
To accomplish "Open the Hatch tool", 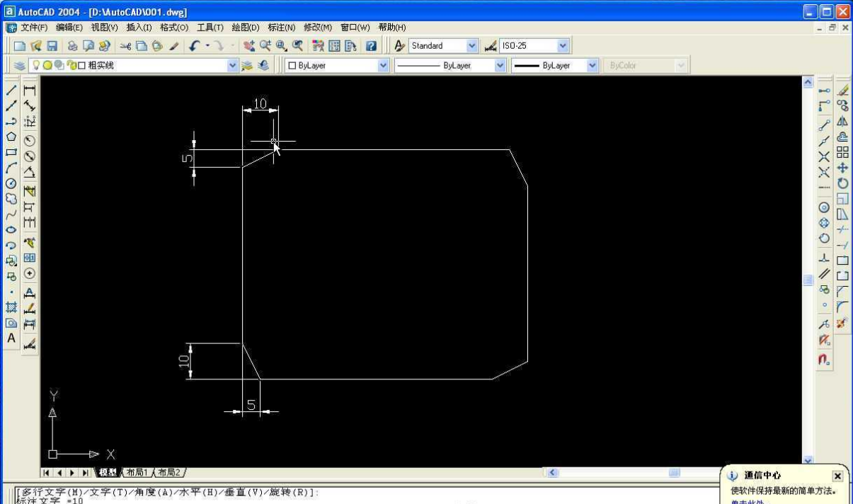I will (10, 304).
